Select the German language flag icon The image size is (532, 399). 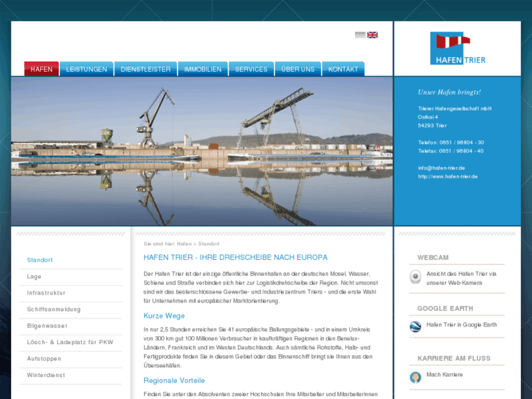[360, 34]
